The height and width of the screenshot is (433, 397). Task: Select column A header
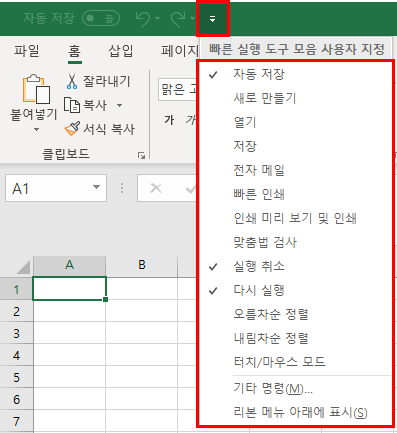70,266
